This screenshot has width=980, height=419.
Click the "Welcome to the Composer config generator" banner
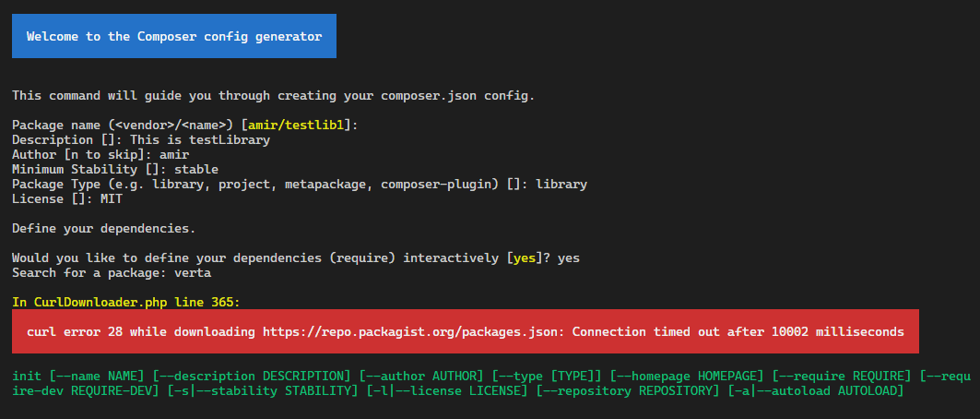173,36
